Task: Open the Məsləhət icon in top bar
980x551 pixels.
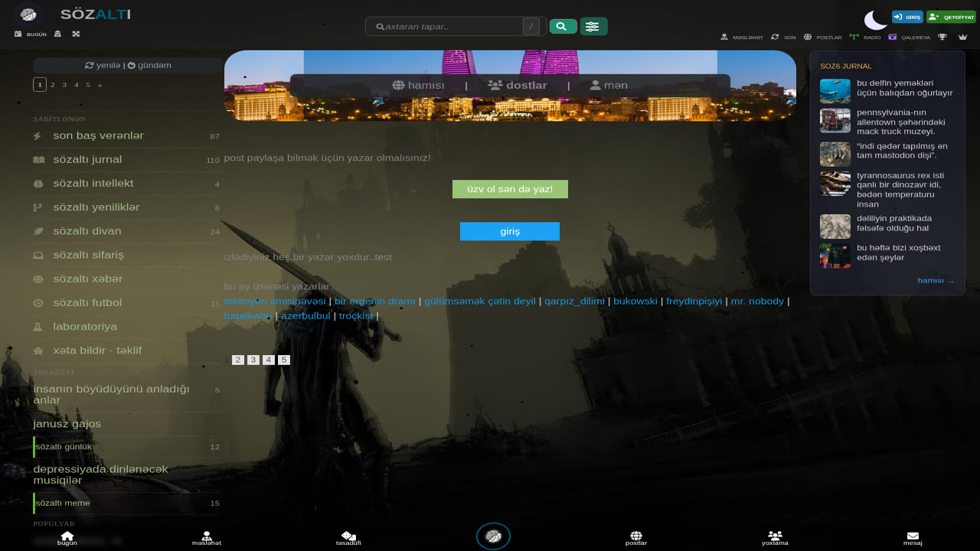Action: pyautogui.click(x=724, y=37)
